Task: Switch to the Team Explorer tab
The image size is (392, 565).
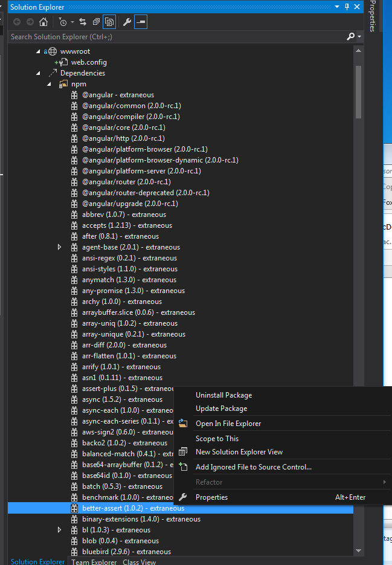Action: 94,562
